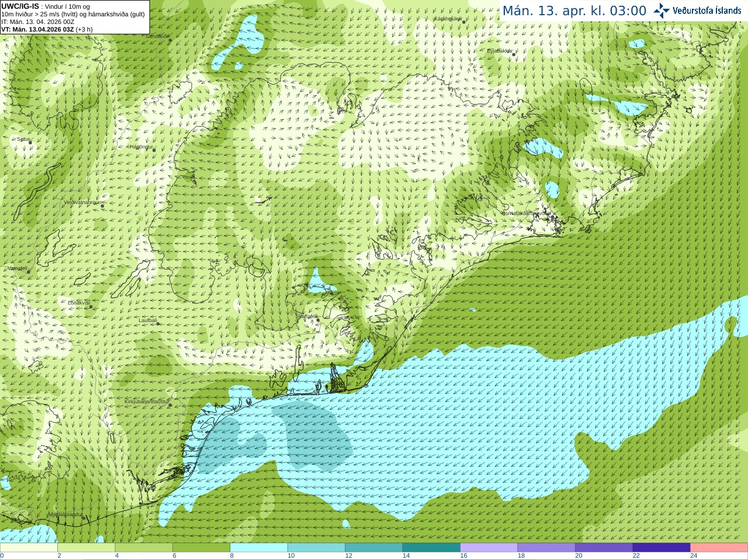Pick the 22–24 m/s dark indigo legend swatch
This screenshot has height=560, width=748.
pos(662,548)
